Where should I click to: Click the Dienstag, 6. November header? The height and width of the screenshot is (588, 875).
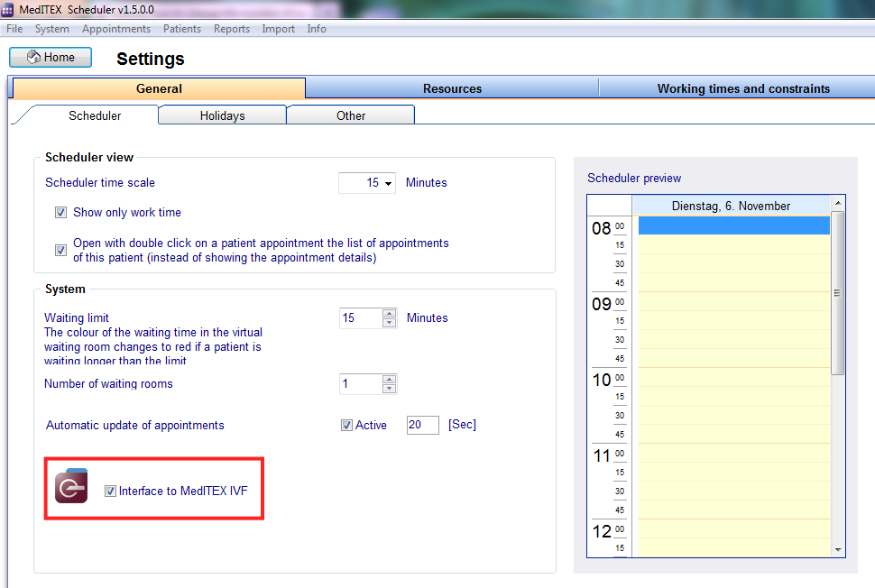coord(731,206)
